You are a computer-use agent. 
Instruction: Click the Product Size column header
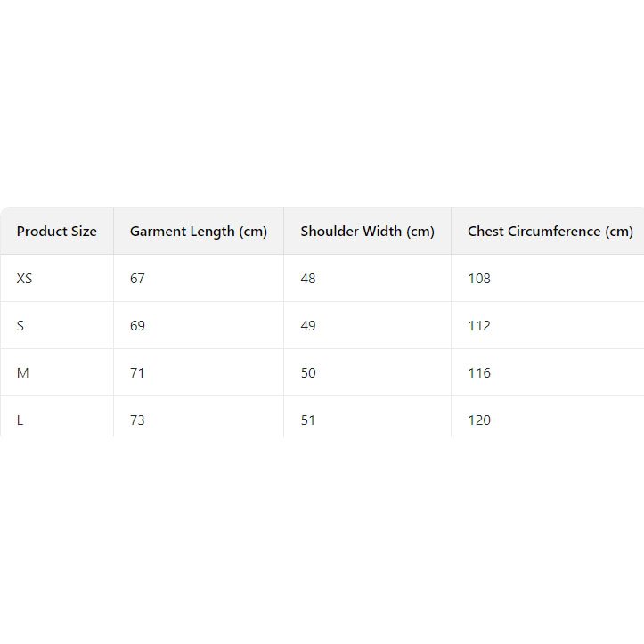(x=57, y=232)
